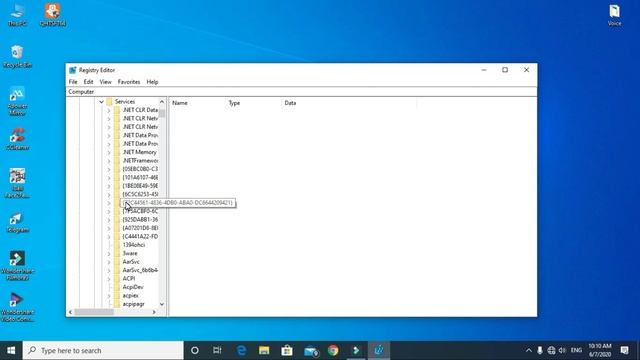
Task: Open File Explorer from the taskbar
Action: click(264, 351)
